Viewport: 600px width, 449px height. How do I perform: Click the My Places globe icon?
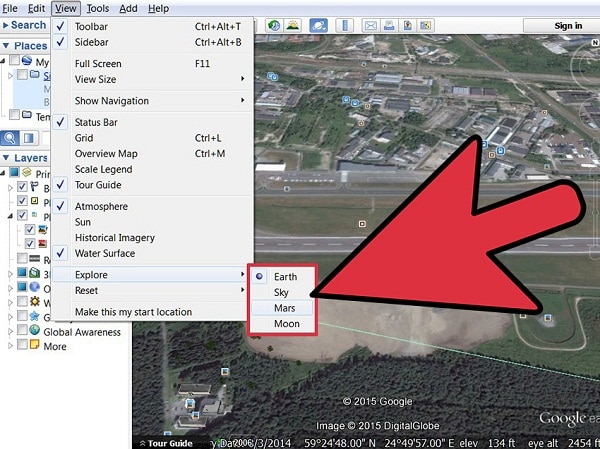27,60
